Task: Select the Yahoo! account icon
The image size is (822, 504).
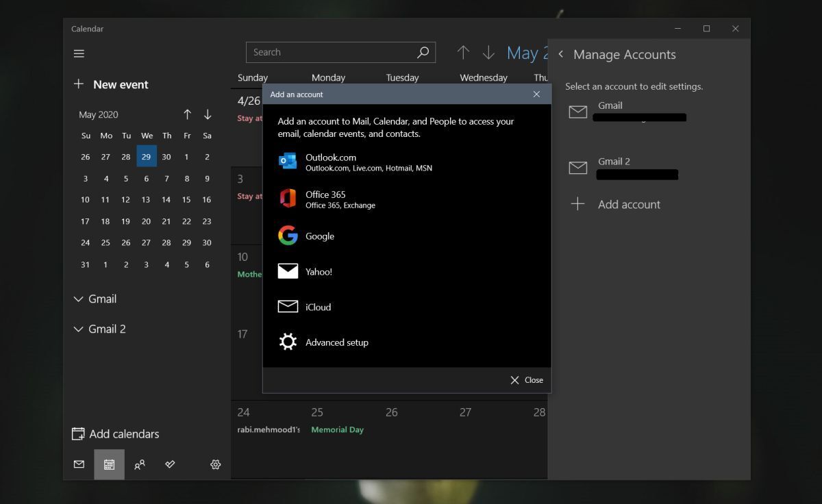Action: [x=288, y=271]
